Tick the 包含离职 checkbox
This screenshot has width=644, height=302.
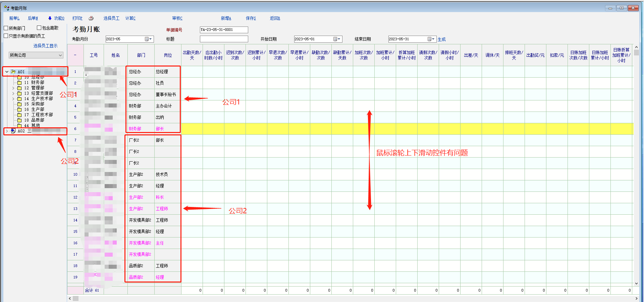[x=39, y=28]
